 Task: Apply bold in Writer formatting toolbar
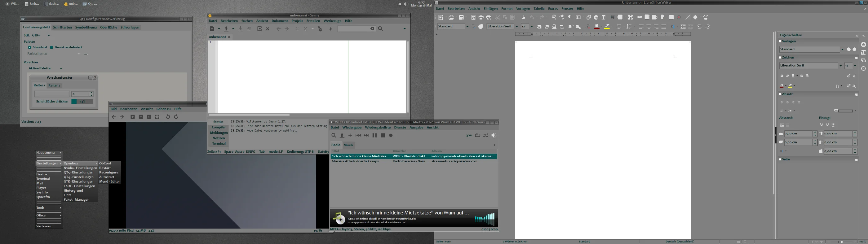(539, 27)
